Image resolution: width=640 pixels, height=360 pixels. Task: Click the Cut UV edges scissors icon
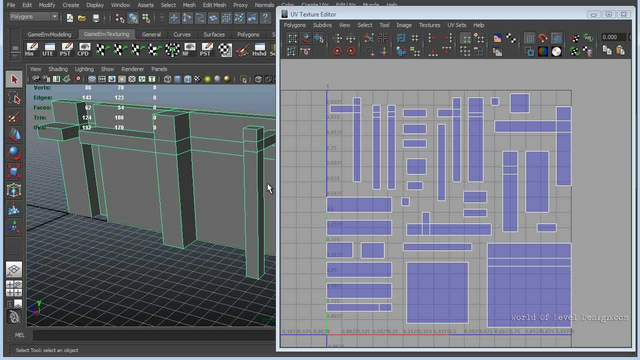tap(369, 38)
